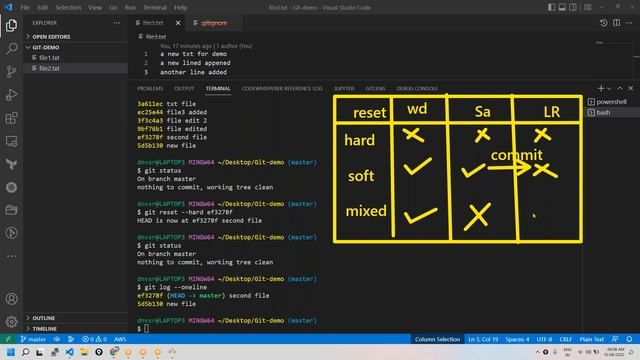Open the Manage gear menu

click(x=11, y=322)
